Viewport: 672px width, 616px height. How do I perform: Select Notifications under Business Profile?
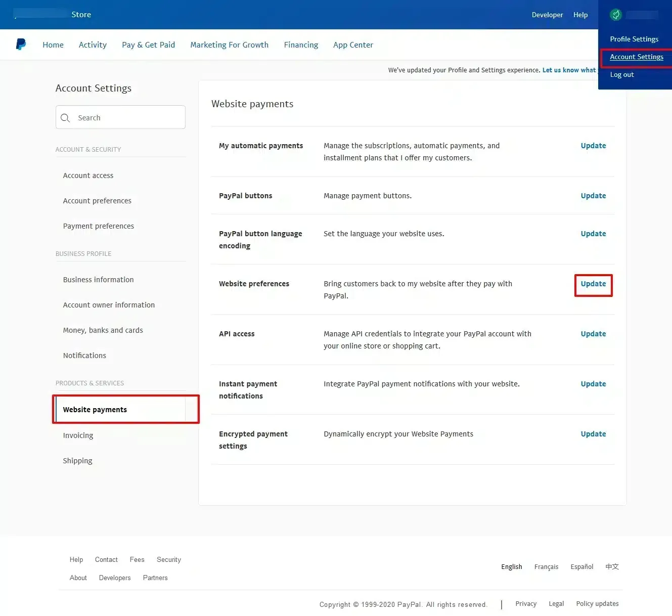(x=84, y=356)
